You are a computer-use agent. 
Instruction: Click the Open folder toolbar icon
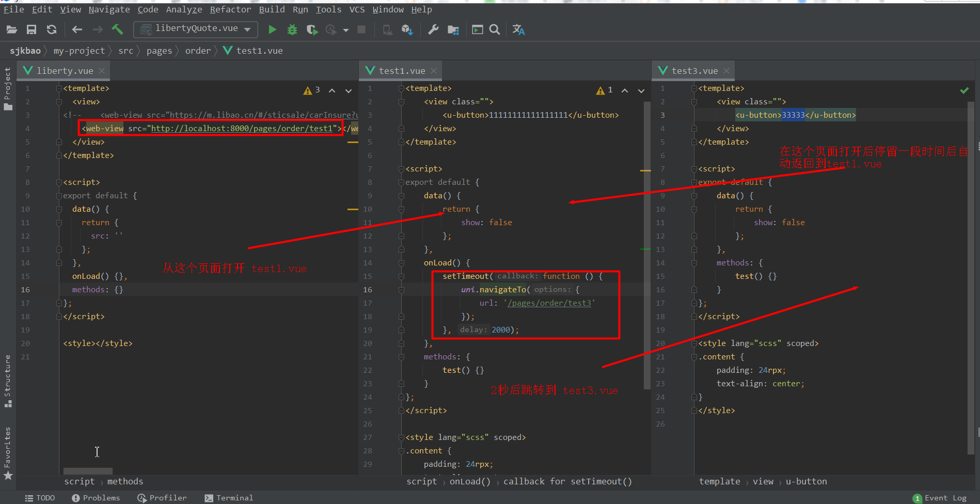[x=12, y=29]
